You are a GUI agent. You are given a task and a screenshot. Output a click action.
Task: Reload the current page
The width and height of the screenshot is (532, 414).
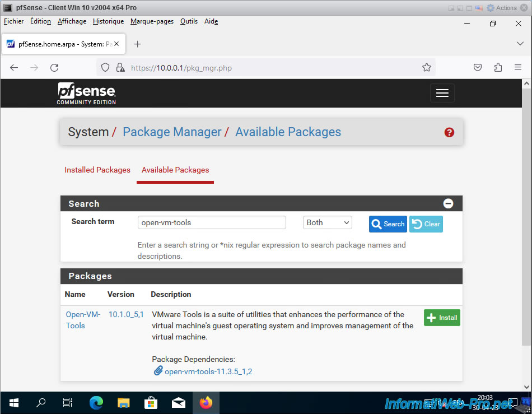[54, 68]
